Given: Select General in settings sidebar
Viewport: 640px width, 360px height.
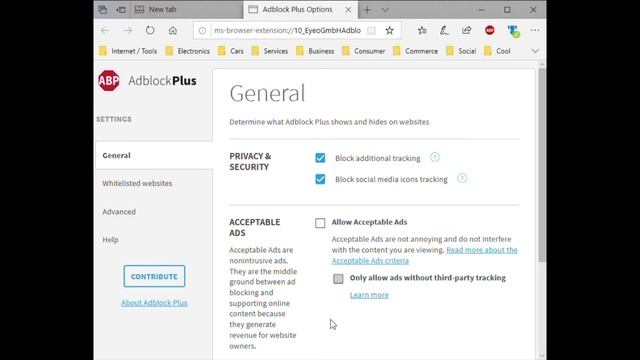Looking at the screenshot, I should 154,156.
